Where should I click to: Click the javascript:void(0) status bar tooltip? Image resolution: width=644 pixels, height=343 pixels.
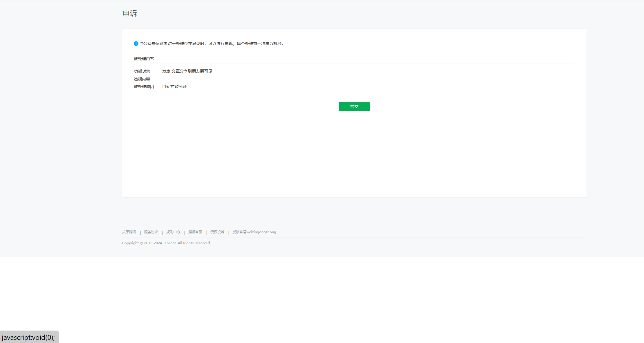pos(28,337)
